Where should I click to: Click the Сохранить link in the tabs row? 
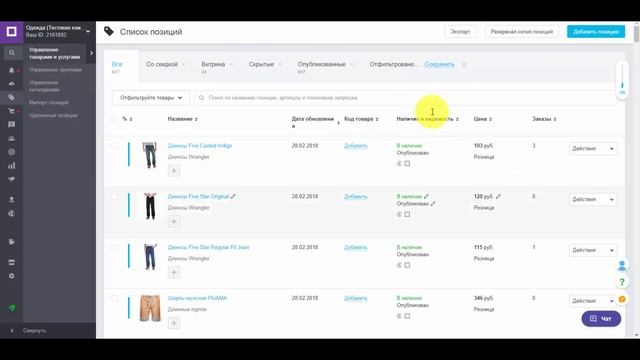click(440, 64)
